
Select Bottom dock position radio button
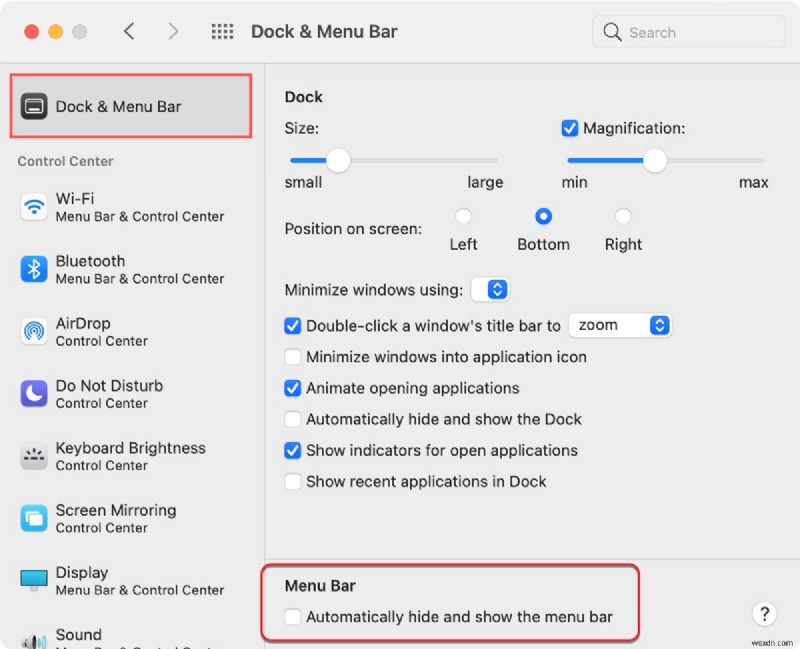click(543, 216)
